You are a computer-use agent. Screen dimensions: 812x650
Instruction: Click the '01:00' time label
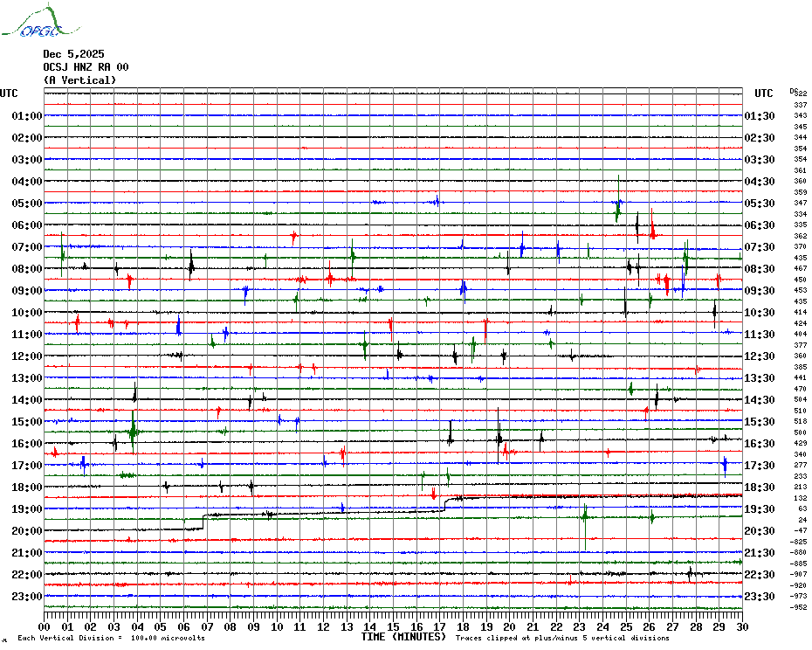click(x=27, y=115)
